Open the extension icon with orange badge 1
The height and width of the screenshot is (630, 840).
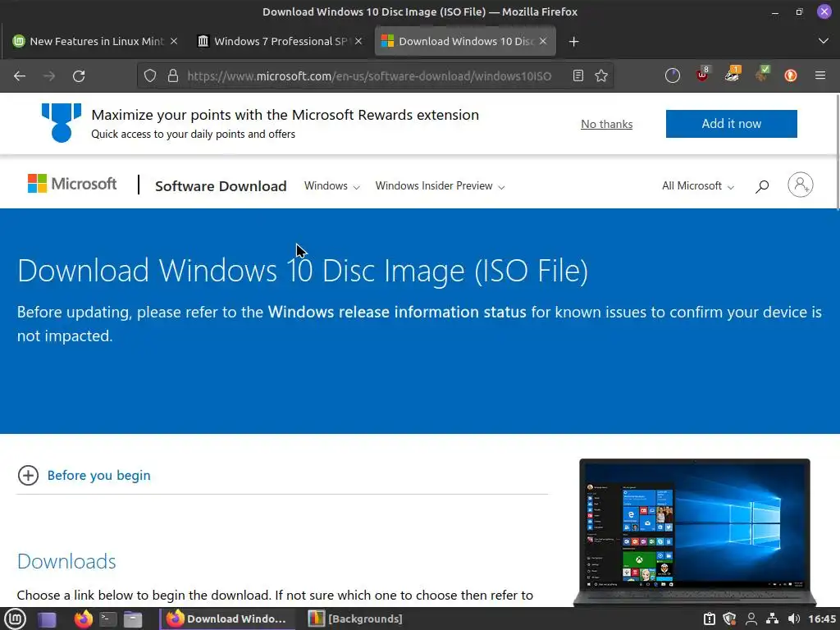733,75
